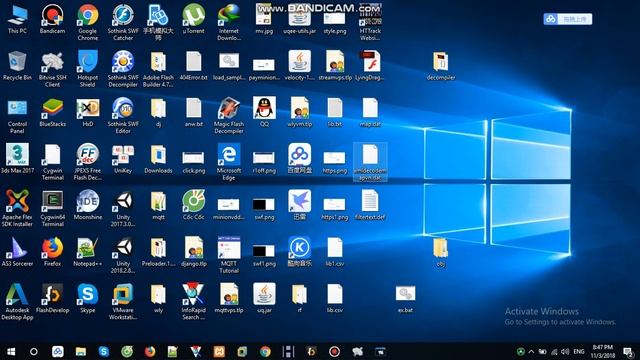The image size is (640, 360).
Task: Select the Microsoft Edge desktop shortcut
Action: pyautogui.click(x=229, y=162)
